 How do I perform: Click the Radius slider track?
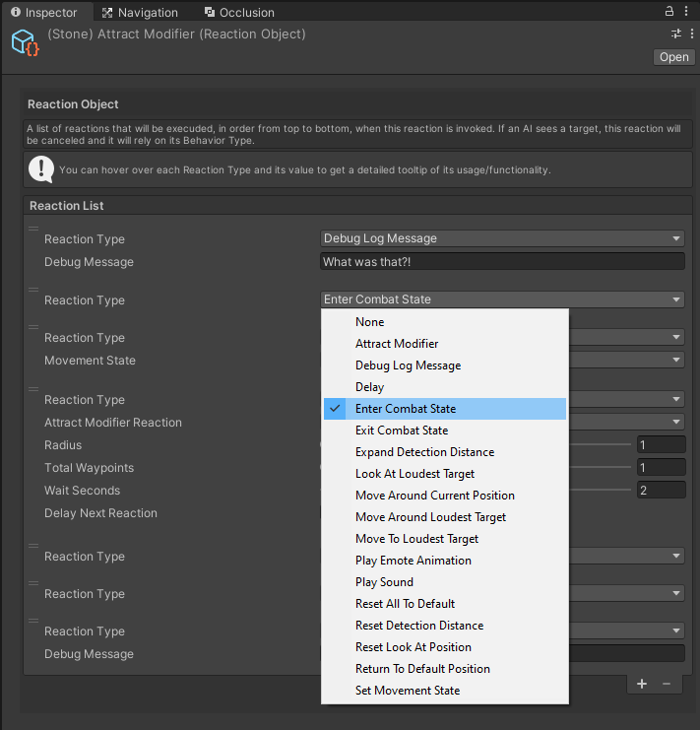[x=601, y=445]
